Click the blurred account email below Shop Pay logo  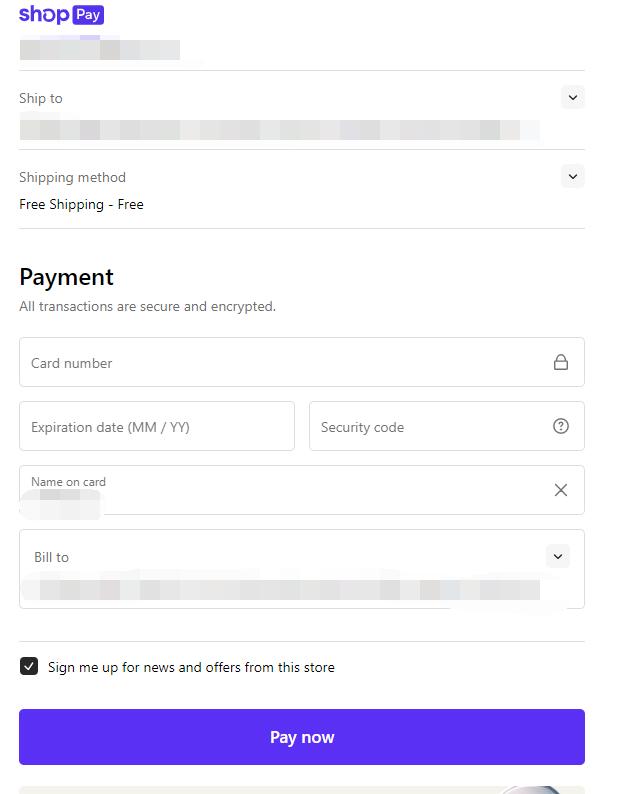coord(100,49)
